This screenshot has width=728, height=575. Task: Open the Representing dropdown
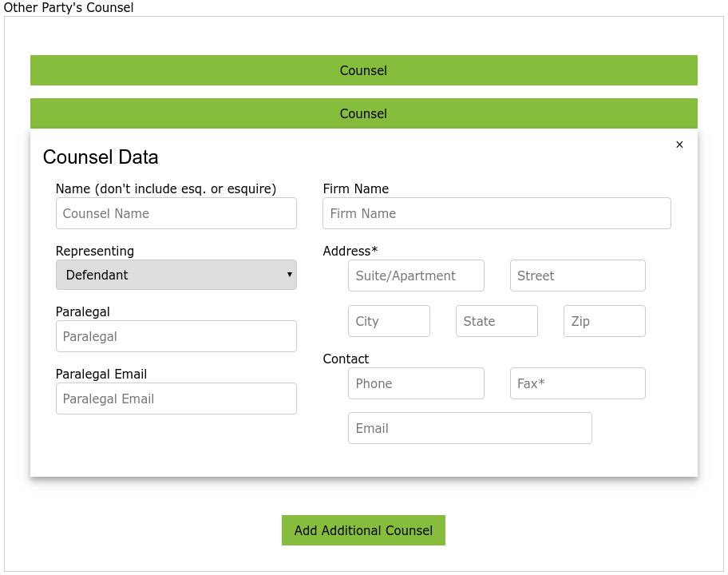pos(176,275)
